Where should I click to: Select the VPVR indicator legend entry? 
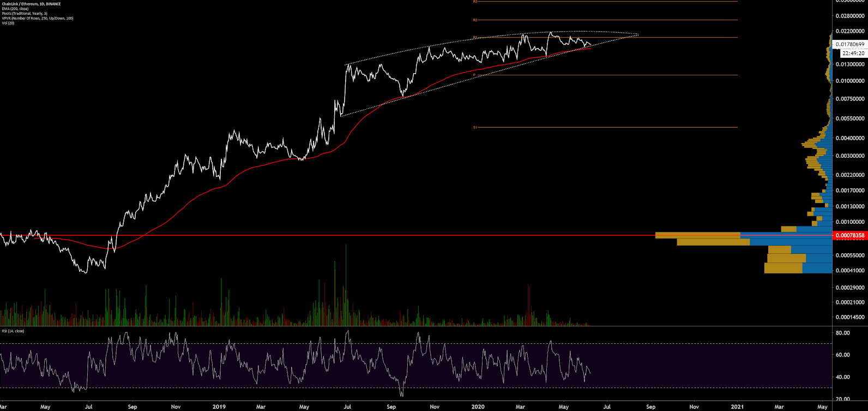[38, 19]
